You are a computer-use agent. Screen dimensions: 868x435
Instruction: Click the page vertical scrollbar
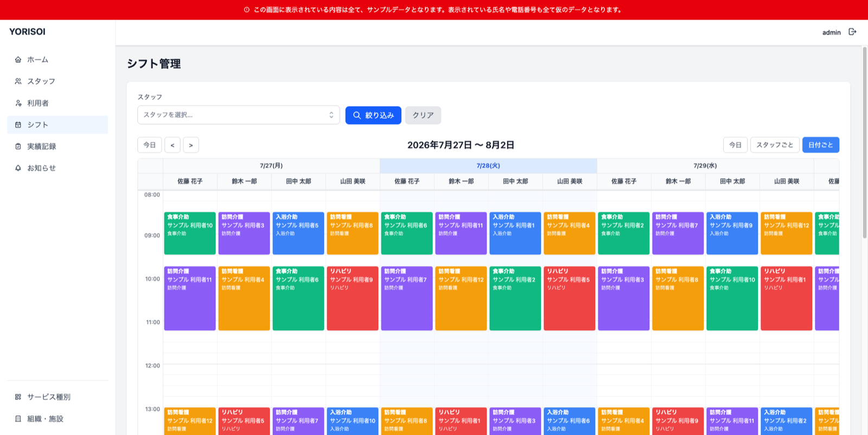tap(865, 142)
